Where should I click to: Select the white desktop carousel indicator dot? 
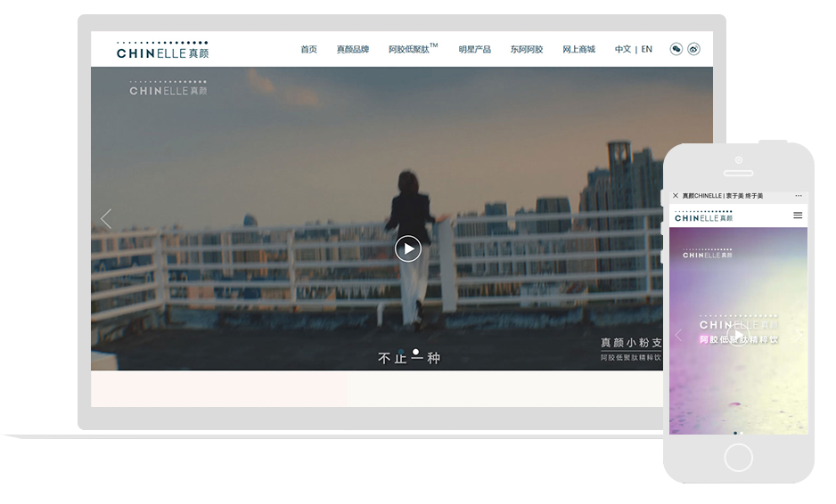(416, 352)
